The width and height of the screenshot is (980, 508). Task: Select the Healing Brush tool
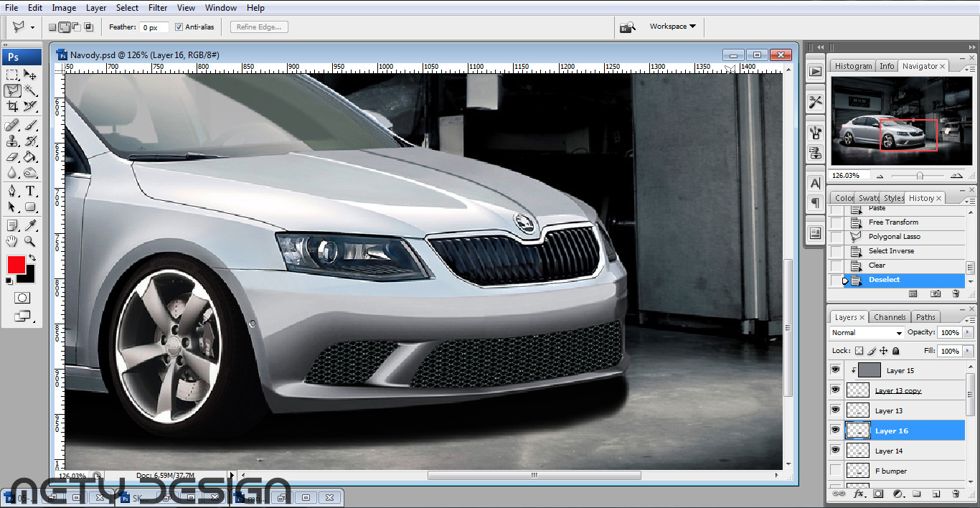coord(12,126)
